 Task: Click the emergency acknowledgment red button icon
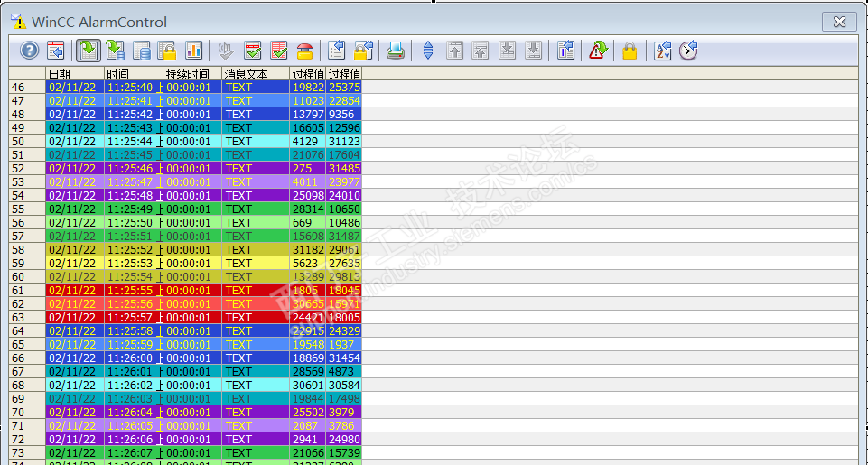305,51
